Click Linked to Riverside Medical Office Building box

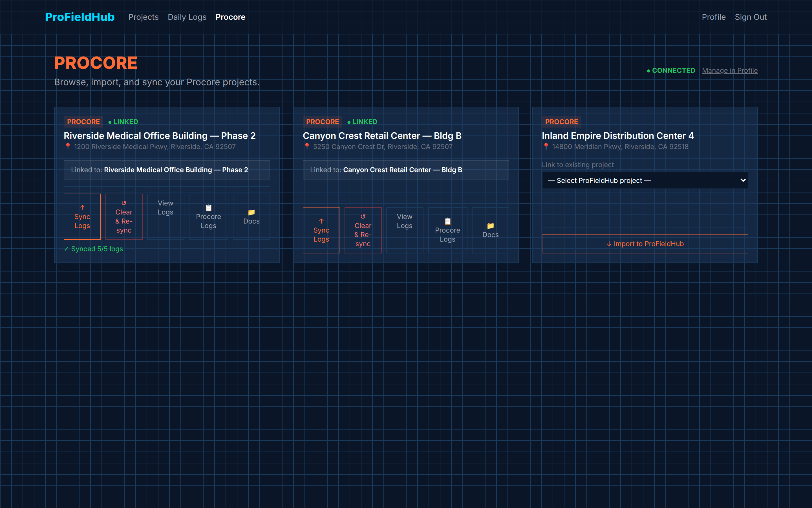point(167,170)
